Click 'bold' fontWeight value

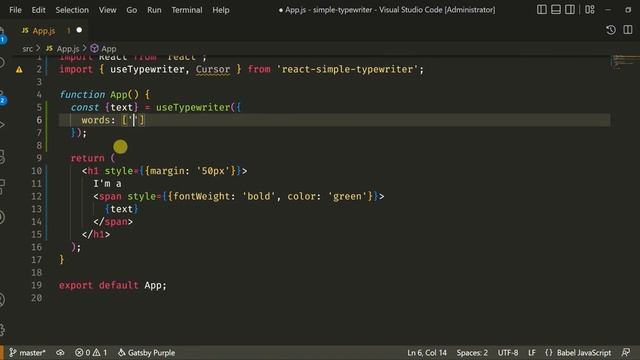[x=259, y=196]
